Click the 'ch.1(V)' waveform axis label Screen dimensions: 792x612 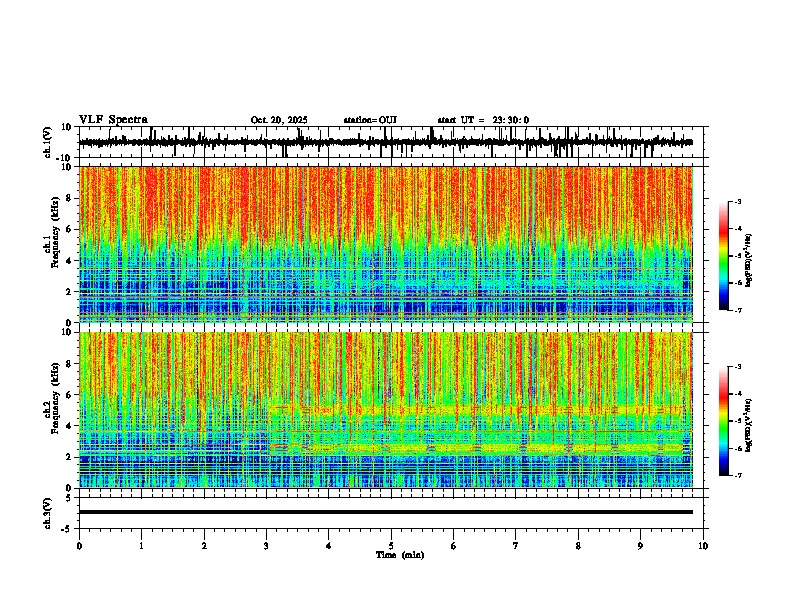click(48, 142)
